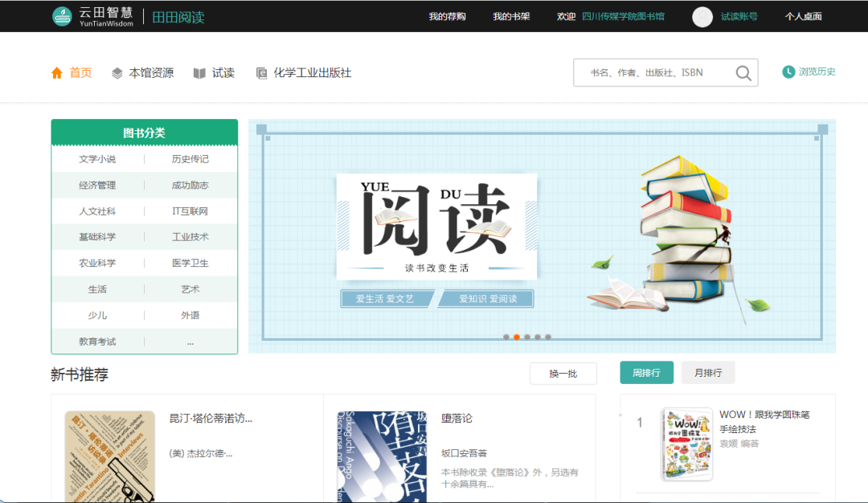
Task: Focus the book search input field
Action: pos(651,73)
